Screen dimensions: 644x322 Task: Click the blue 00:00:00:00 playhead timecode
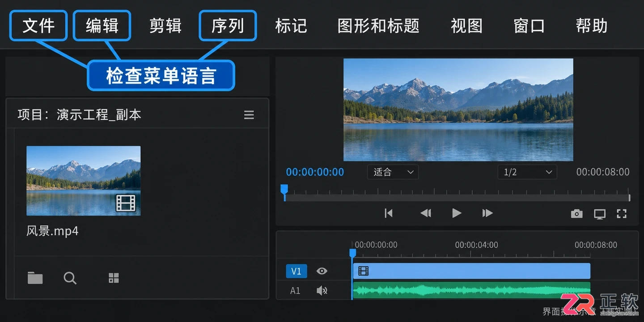pos(315,172)
